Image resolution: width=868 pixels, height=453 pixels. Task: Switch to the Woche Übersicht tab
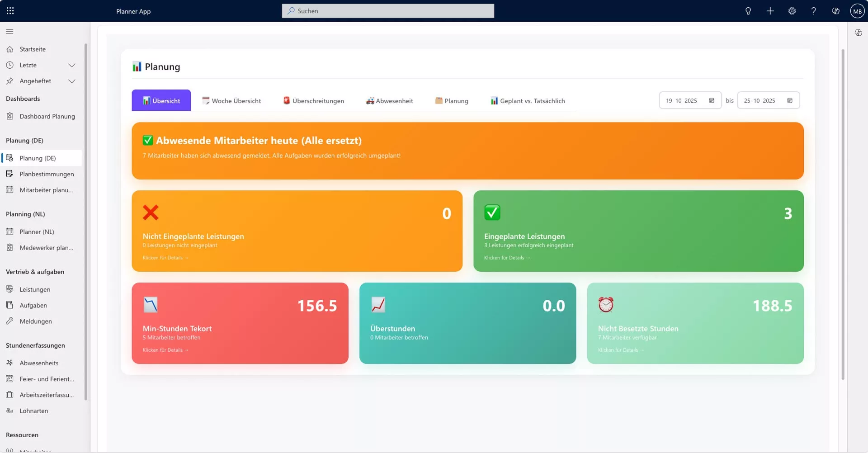click(x=231, y=100)
